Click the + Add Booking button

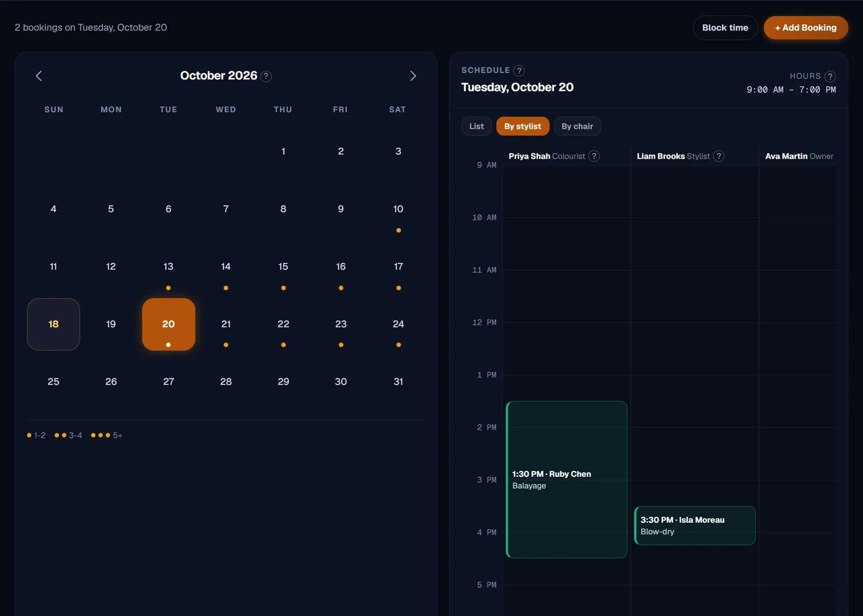pos(806,28)
